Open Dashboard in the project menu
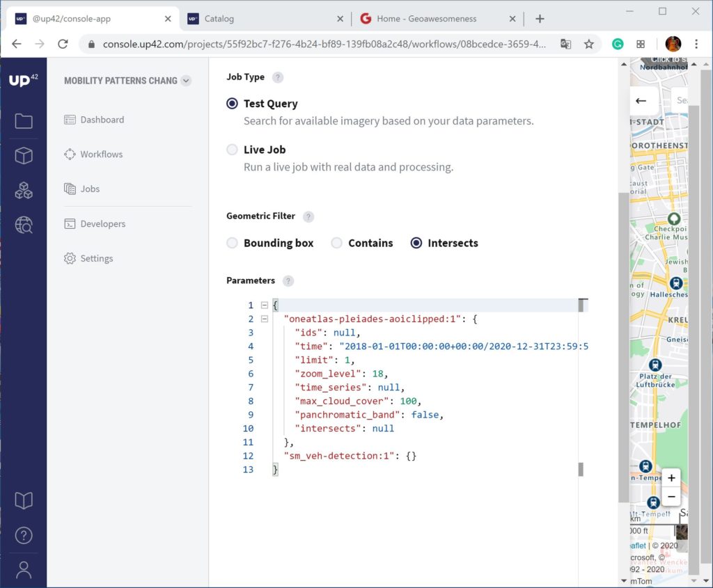The height and width of the screenshot is (588, 713). tap(95, 120)
